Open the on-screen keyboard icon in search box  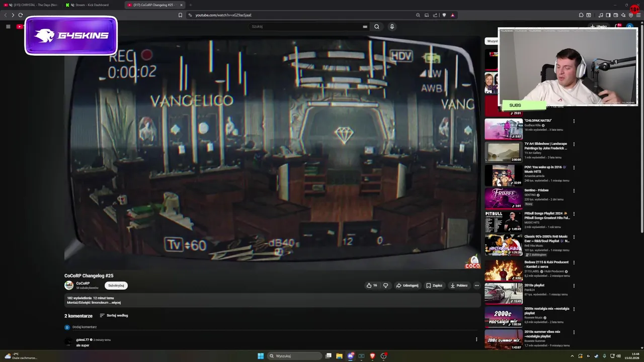(365, 27)
